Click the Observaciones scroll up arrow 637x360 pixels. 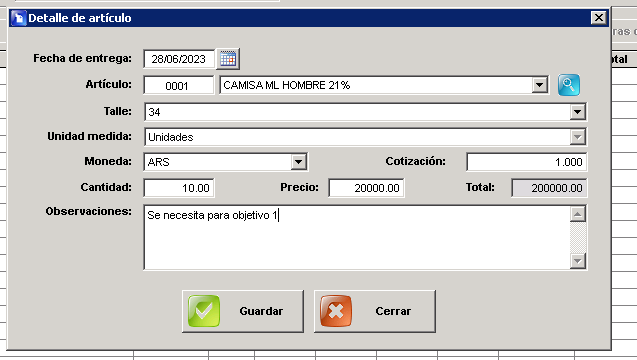(578, 214)
